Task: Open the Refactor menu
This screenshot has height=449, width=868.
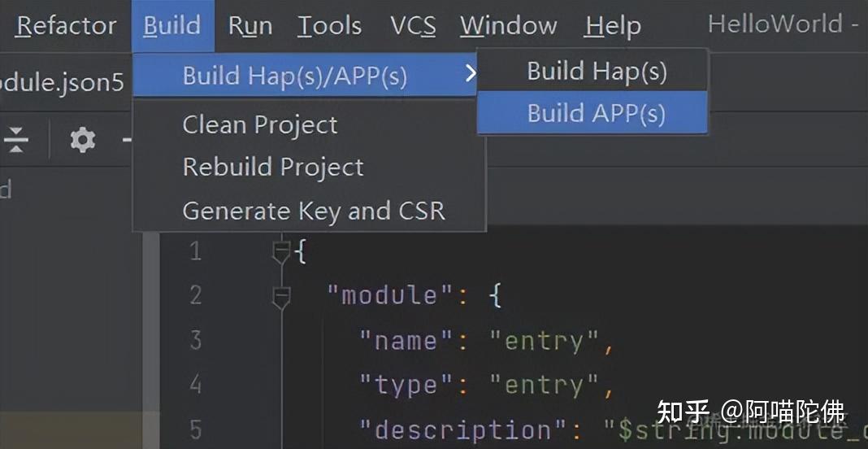Action: point(67,26)
